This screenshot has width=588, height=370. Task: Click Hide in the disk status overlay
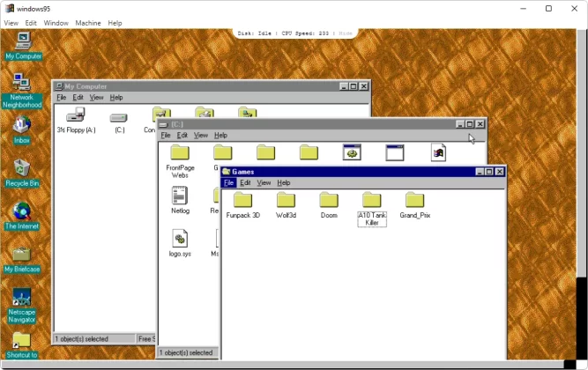pyautogui.click(x=346, y=33)
